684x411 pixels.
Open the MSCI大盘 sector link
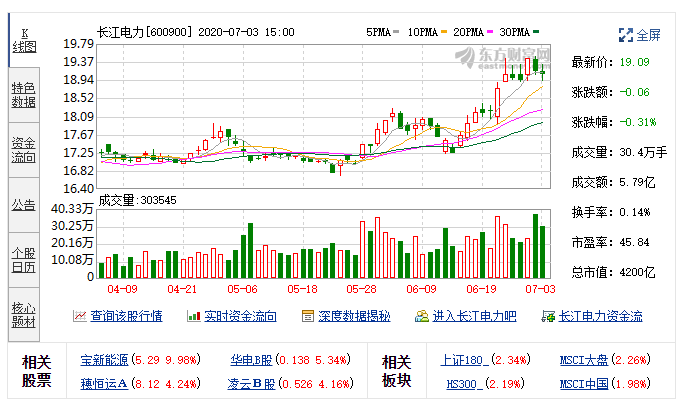(584, 360)
